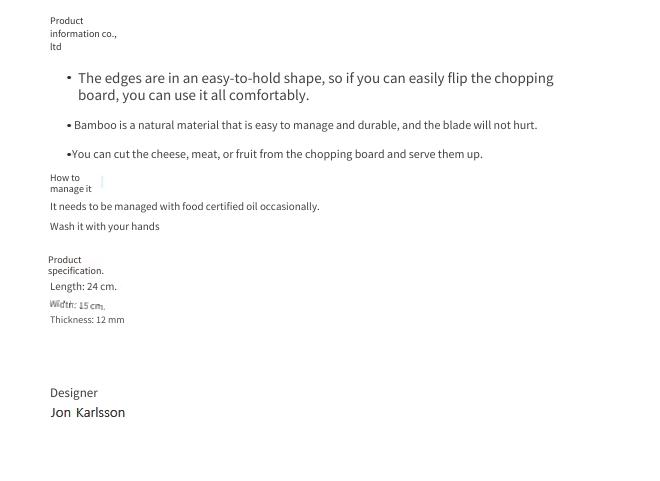Click the 'How to manage it' heading
The width and height of the screenshot is (660, 481).
click(x=71, y=183)
